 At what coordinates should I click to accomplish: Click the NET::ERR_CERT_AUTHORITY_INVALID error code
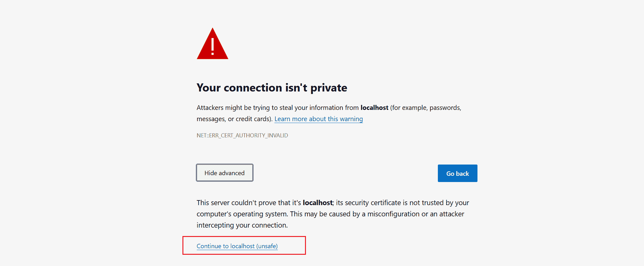242,135
